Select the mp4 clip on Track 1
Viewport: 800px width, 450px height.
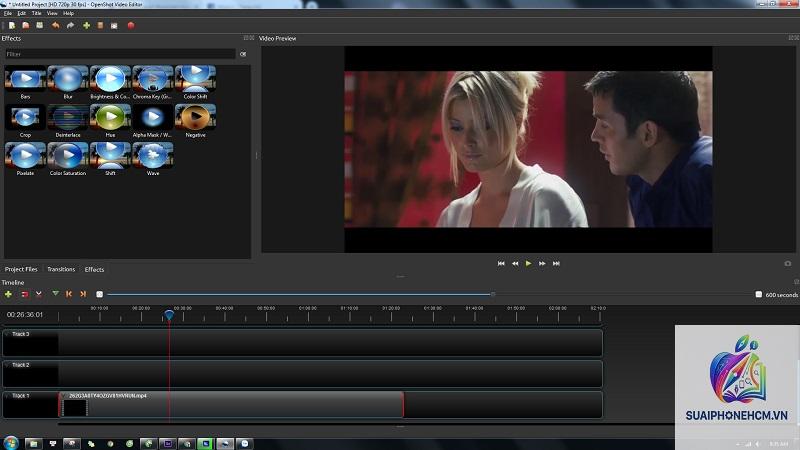[231, 405]
